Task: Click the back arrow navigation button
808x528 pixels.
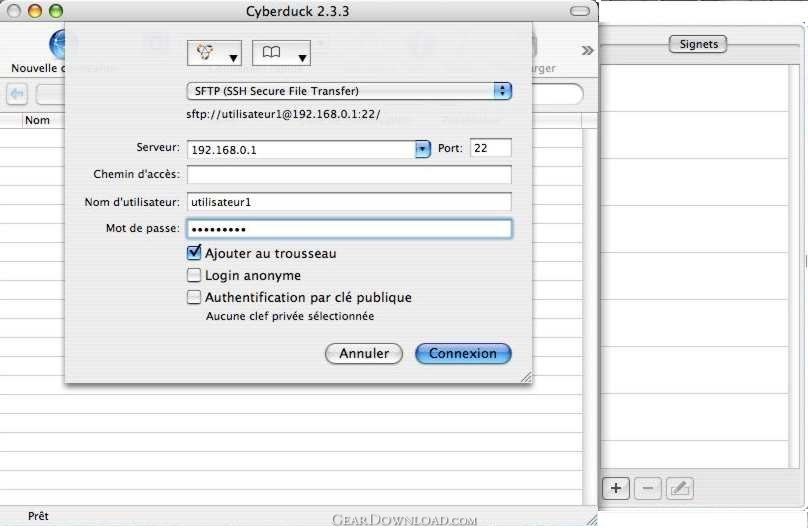Action: coord(17,94)
